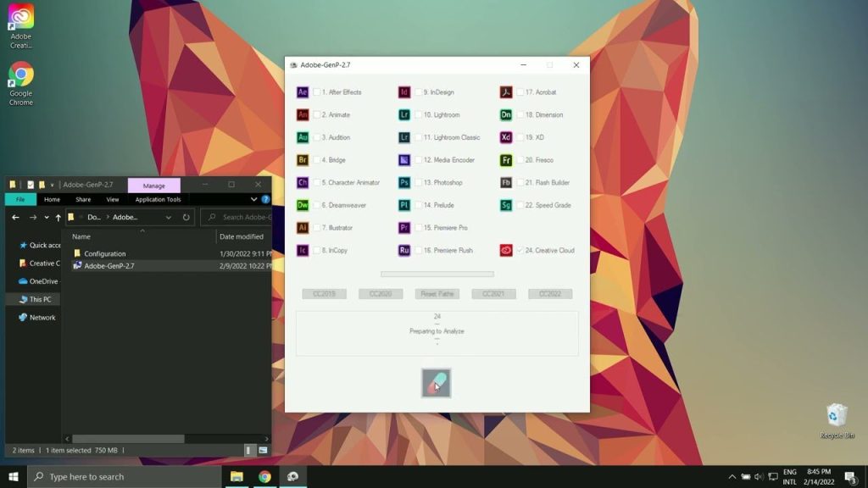Select the After Effects icon
This screenshot has width=868, height=488.
point(304,91)
